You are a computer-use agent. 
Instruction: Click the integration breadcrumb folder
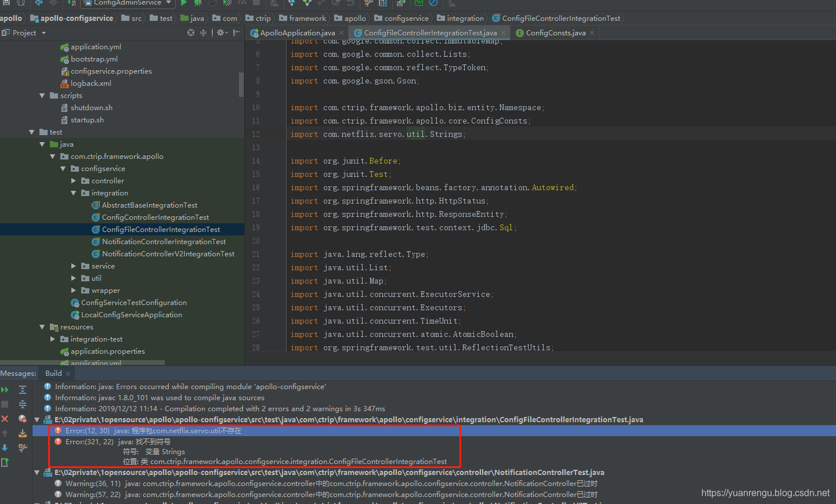click(x=461, y=19)
